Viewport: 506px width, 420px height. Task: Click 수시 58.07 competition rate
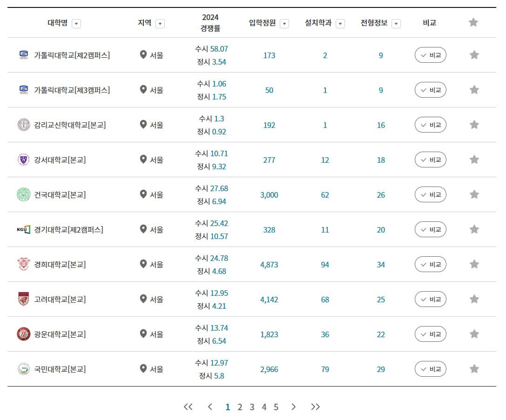211,49
